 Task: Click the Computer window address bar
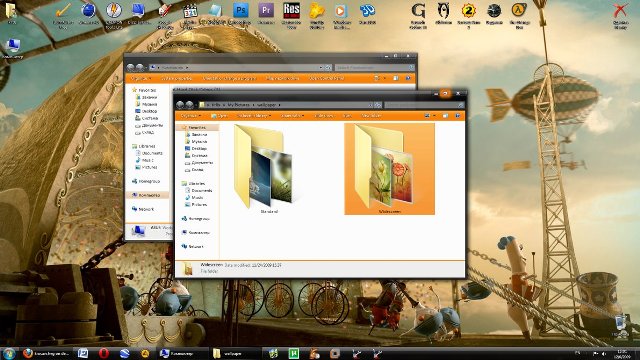233,67
